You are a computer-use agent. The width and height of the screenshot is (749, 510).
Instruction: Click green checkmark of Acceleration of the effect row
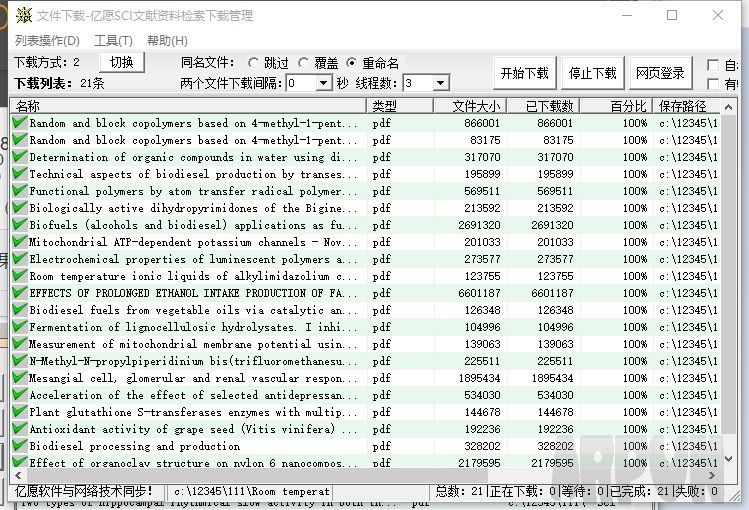(x=20, y=394)
